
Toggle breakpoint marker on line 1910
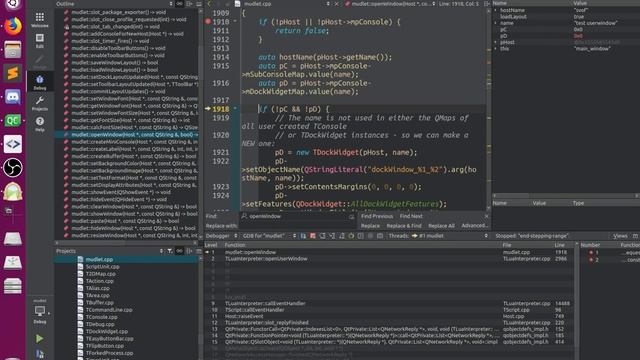coord(208,22)
